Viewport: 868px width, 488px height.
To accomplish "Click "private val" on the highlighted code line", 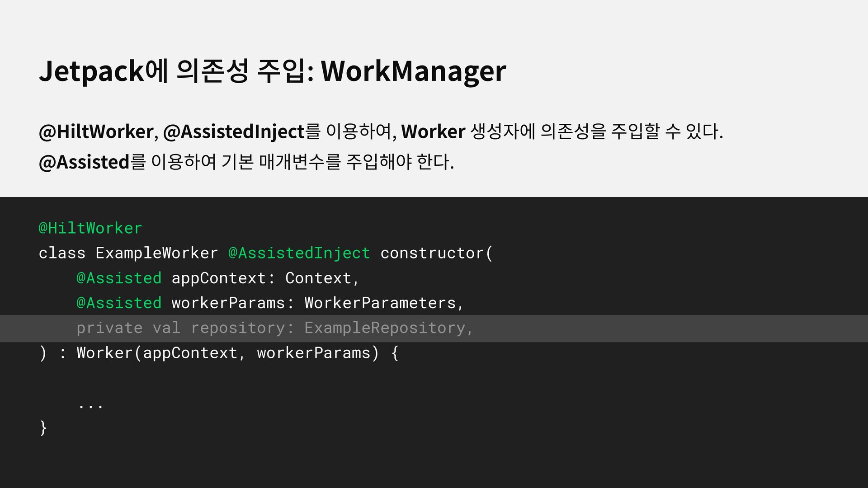I will click(x=128, y=328).
